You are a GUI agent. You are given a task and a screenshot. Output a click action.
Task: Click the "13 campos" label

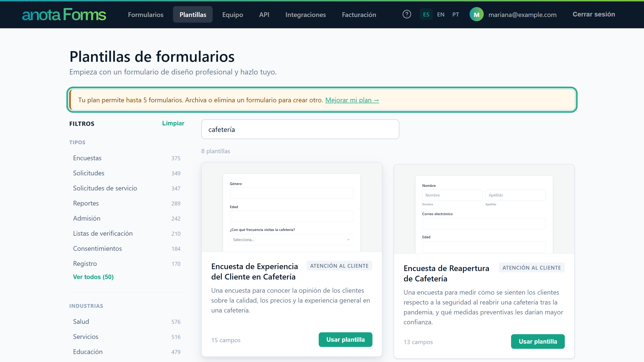point(418,342)
